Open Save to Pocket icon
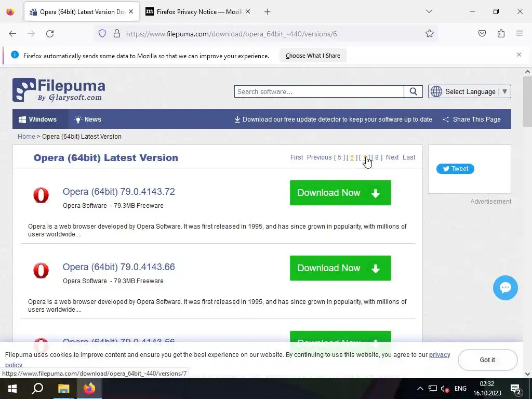The width and height of the screenshot is (532, 399). click(x=482, y=33)
